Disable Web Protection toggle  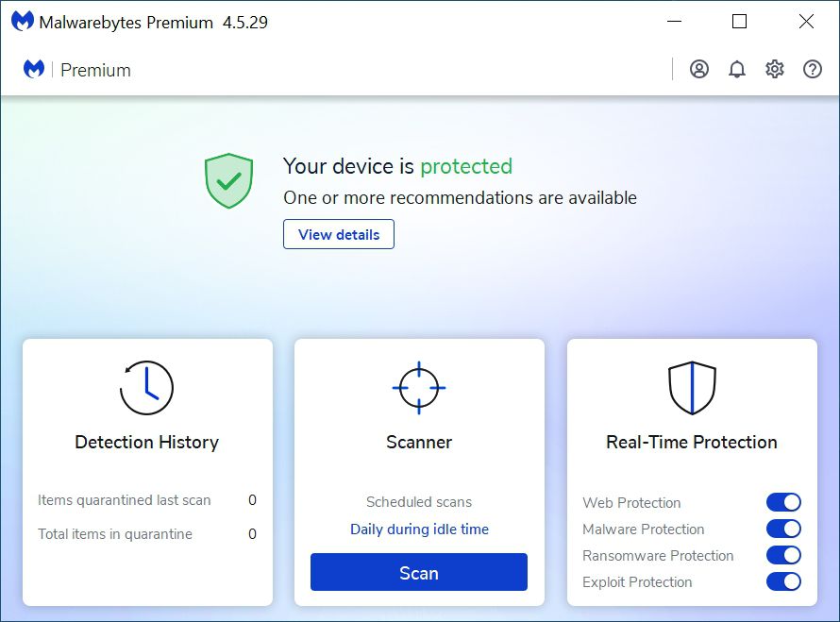(783, 502)
